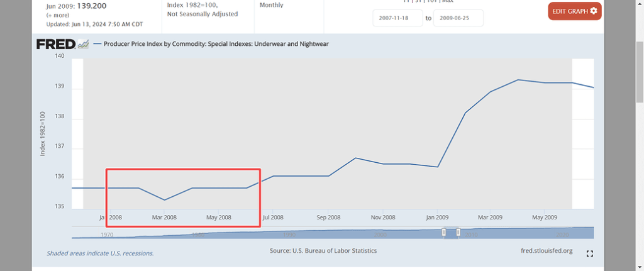This screenshot has width=644, height=271.
Task: Click the Source: U.S. Bureau of Labor Statistics text
Action: click(323, 251)
